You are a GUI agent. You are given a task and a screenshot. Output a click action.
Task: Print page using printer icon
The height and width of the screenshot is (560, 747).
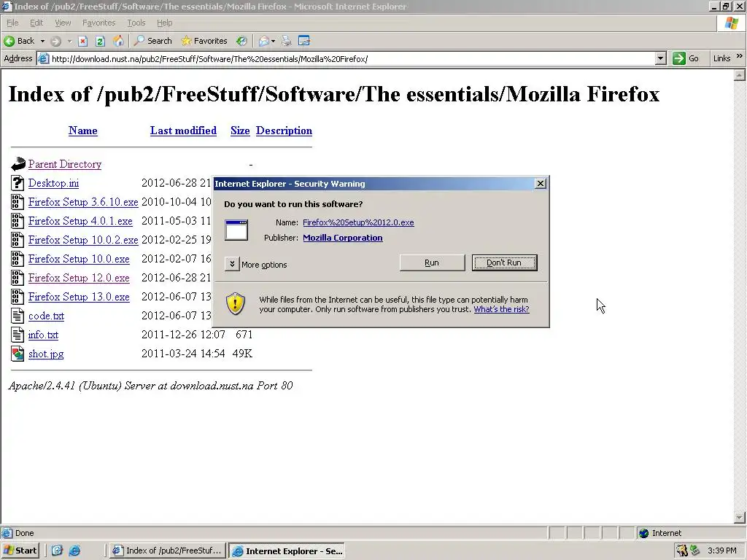coord(286,41)
